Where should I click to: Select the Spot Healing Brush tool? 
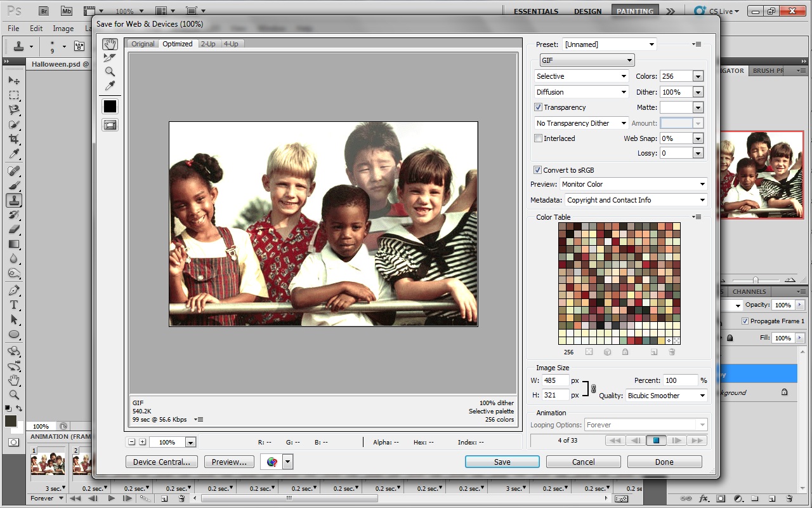tap(13, 171)
